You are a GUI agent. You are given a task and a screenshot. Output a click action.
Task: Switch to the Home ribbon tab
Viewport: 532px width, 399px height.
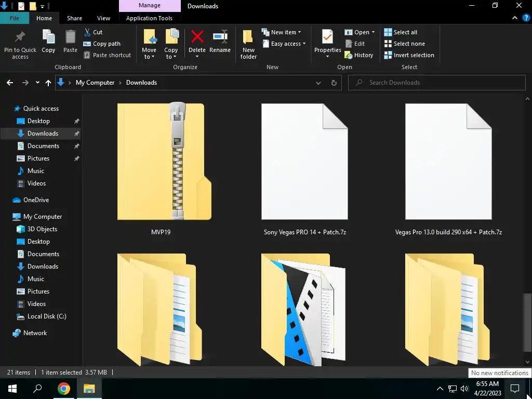44,18
